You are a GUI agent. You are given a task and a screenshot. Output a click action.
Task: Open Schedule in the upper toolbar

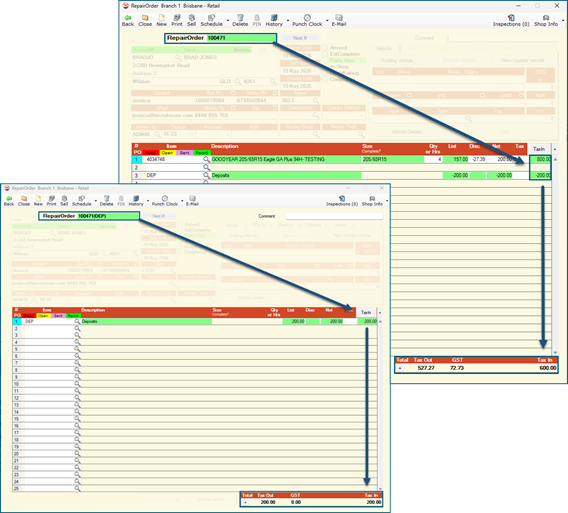[x=212, y=20]
